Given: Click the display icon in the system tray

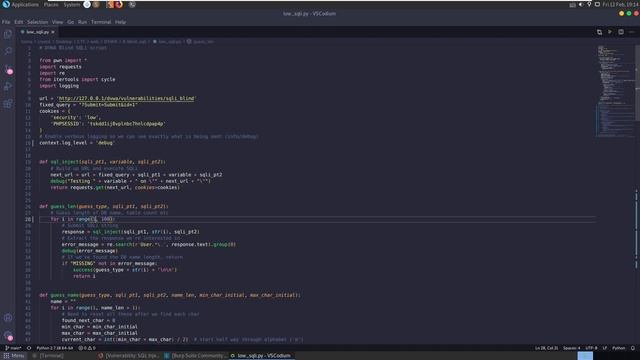Looking at the screenshot, I should point(597,4).
